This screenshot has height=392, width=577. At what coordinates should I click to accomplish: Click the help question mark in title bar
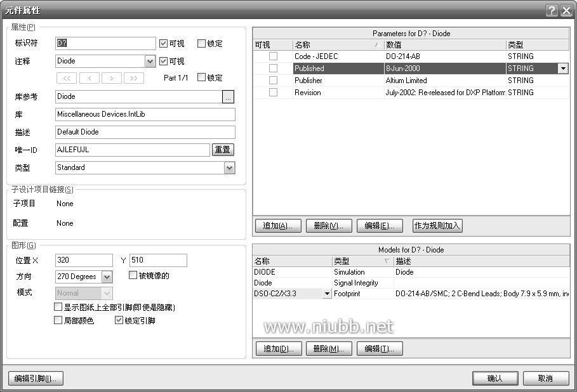[x=550, y=10]
